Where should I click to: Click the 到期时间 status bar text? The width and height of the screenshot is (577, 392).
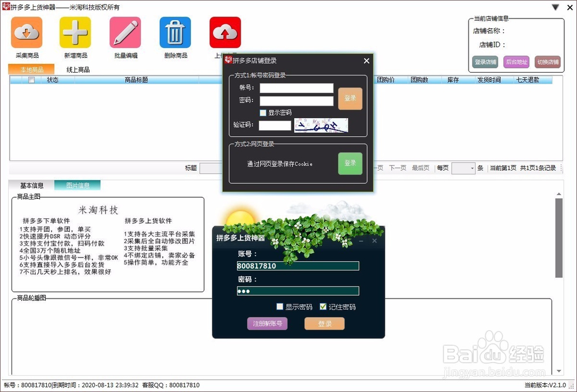(96, 386)
